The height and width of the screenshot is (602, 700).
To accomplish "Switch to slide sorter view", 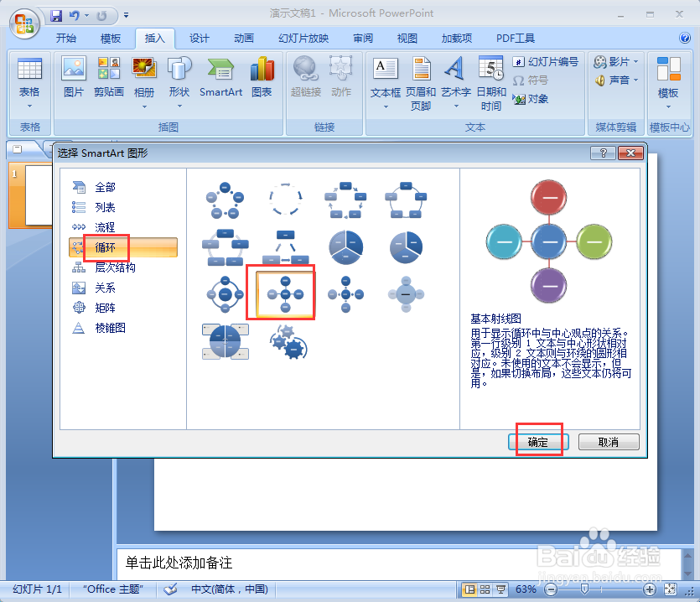I will [x=485, y=589].
